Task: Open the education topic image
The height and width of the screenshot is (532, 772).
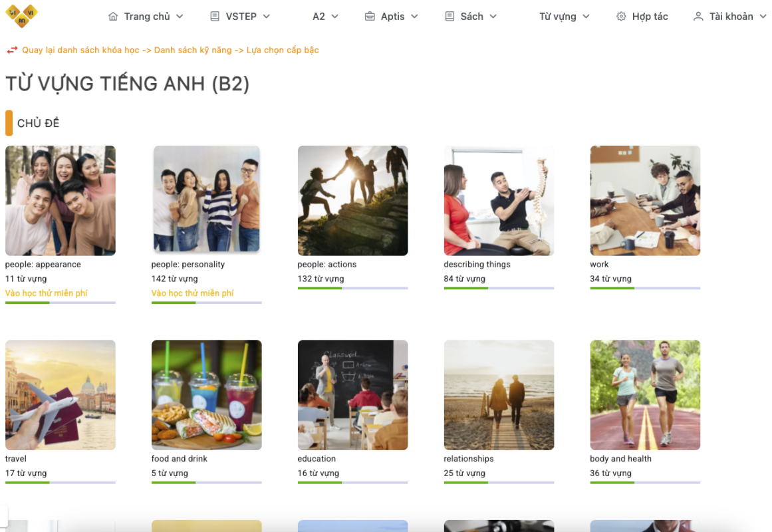Action: pyautogui.click(x=353, y=395)
